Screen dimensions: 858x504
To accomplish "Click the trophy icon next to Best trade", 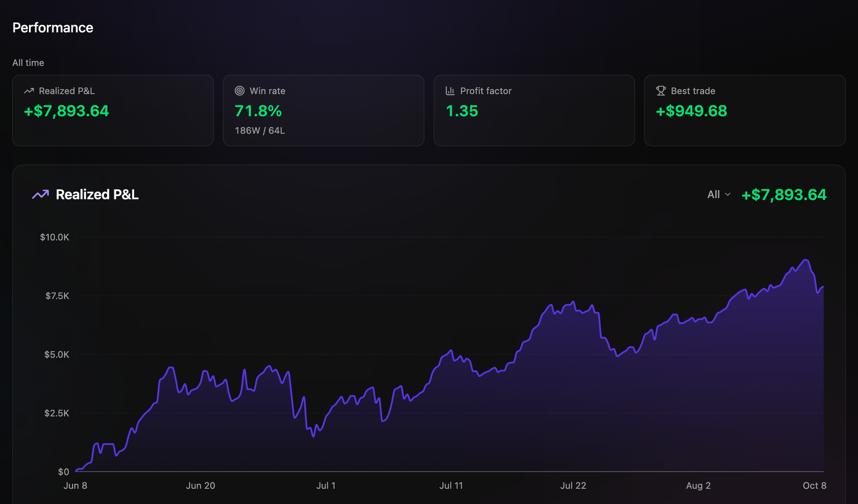I will [661, 91].
